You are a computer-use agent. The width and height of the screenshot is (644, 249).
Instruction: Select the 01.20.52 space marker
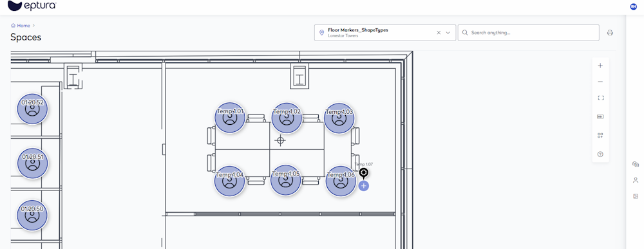tap(32, 109)
